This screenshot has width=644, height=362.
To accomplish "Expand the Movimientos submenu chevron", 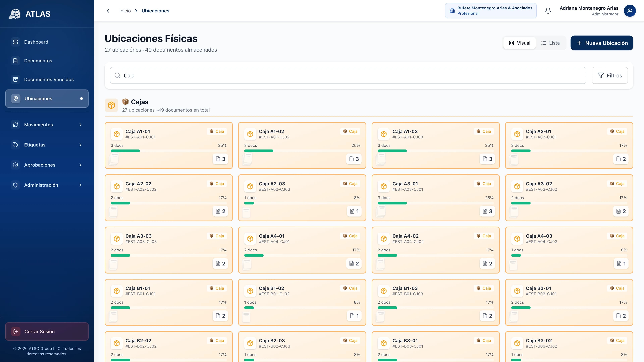I will pos(80,125).
